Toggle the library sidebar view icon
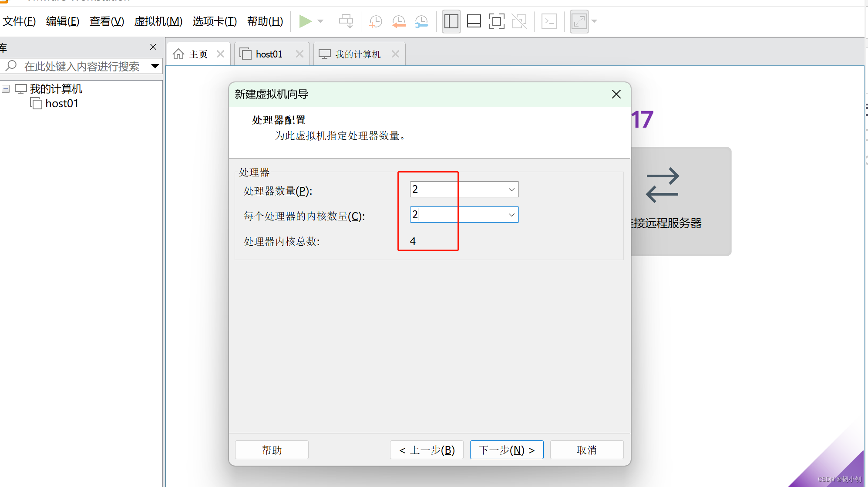Image resolution: width=868 pixels, height=487 pixels. point(451,21)
